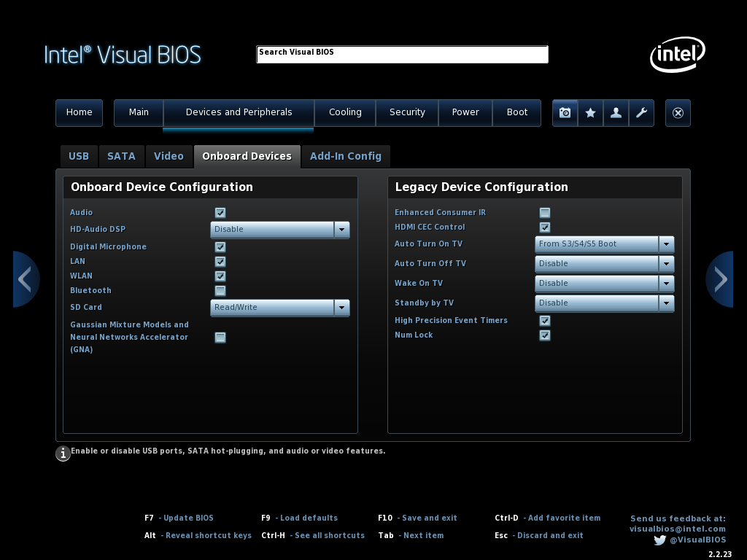Click the Enhanced Consumer IR label
Screen dimensions: 747x560
tap(440, 212)
